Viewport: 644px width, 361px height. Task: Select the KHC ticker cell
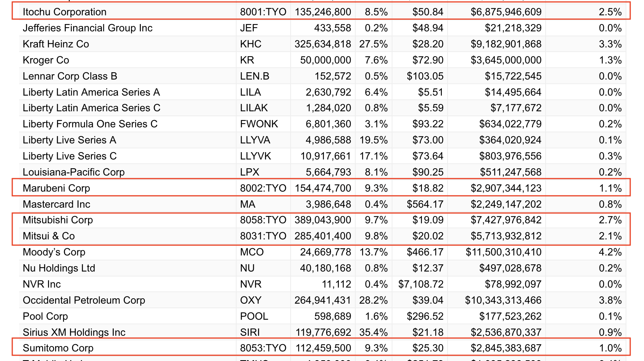pos(251,44)
